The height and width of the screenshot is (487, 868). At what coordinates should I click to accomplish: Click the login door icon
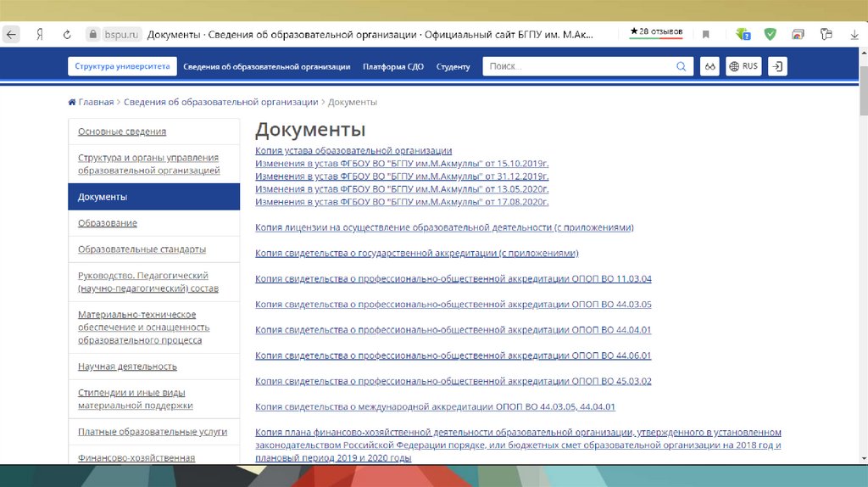point(778,66)
